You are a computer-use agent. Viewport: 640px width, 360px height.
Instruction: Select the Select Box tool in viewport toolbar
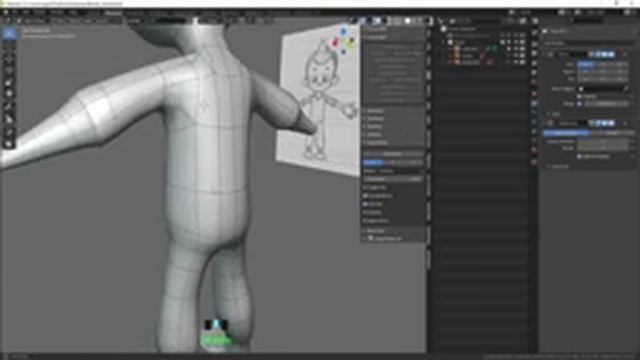click(x=9, y=34)
